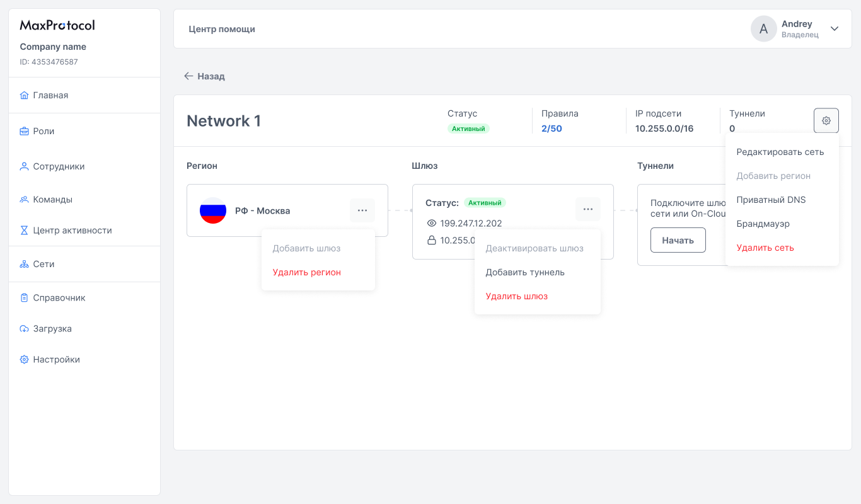861x504 pixels.
Task: Click the MaxProtocol logo
Action: pos(57,25)
